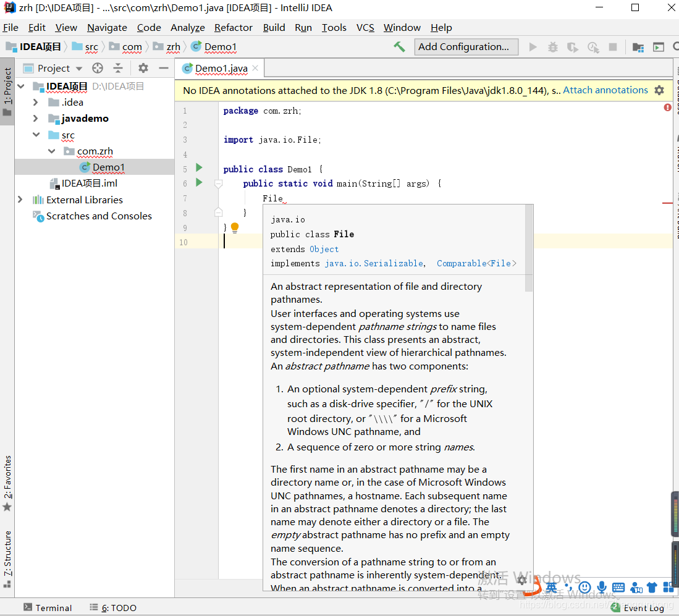Click the red error indicator in editor corner
Image resolution: width=679 pixels, height=616 pixels.
point(667,107)
